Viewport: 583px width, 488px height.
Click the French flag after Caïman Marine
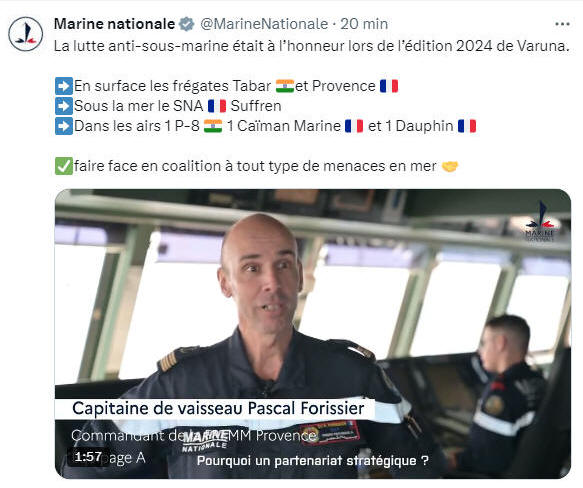(x=354, y=126)
